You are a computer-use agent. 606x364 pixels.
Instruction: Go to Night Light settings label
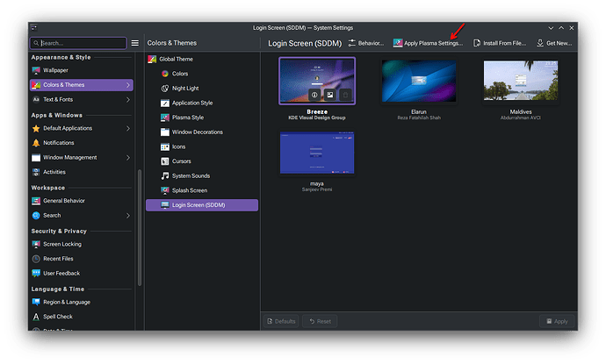pos(185,89)
